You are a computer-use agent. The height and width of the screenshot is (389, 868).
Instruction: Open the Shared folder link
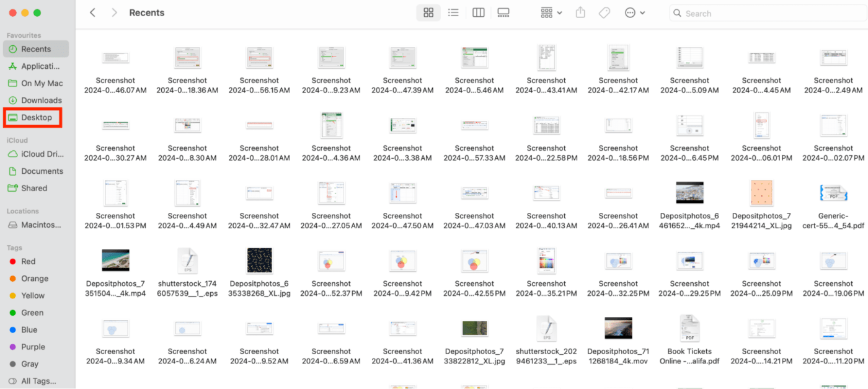click(33, 187)
